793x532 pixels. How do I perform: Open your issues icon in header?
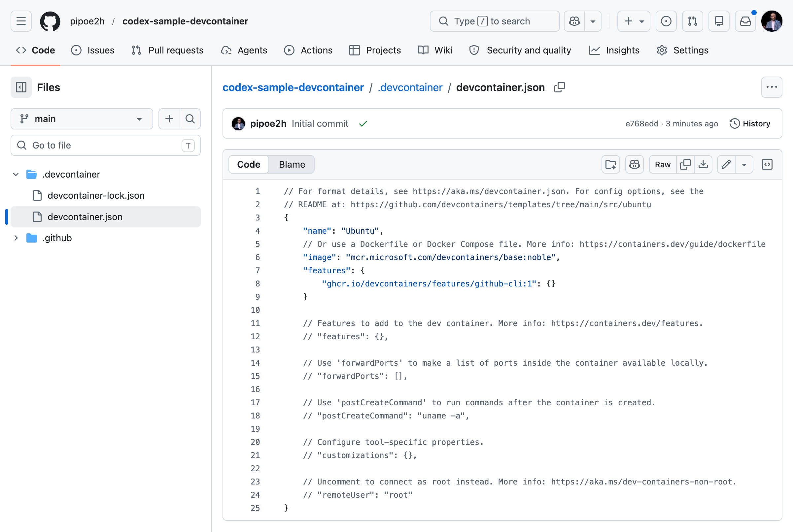tap(666, 21)
